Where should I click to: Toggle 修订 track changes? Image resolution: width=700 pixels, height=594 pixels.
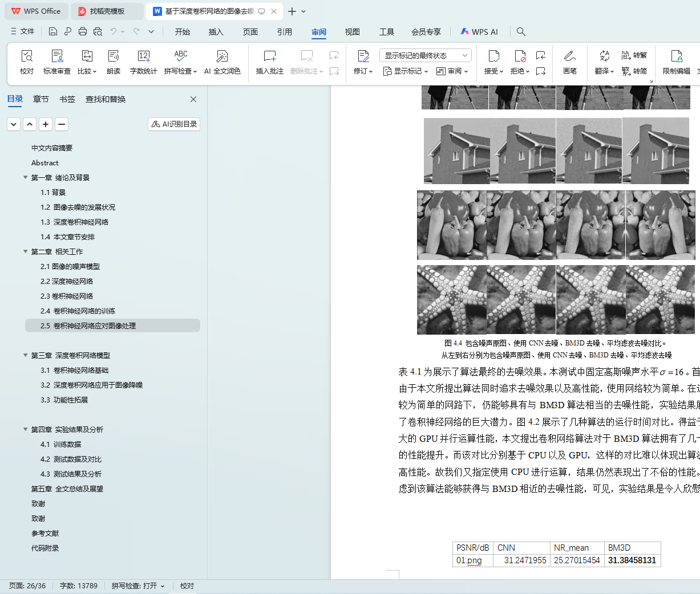tap(363, 62)
